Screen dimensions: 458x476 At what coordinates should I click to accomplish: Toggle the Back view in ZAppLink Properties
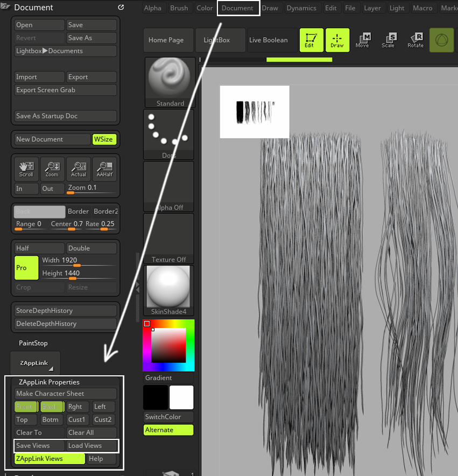coord(52,407)
